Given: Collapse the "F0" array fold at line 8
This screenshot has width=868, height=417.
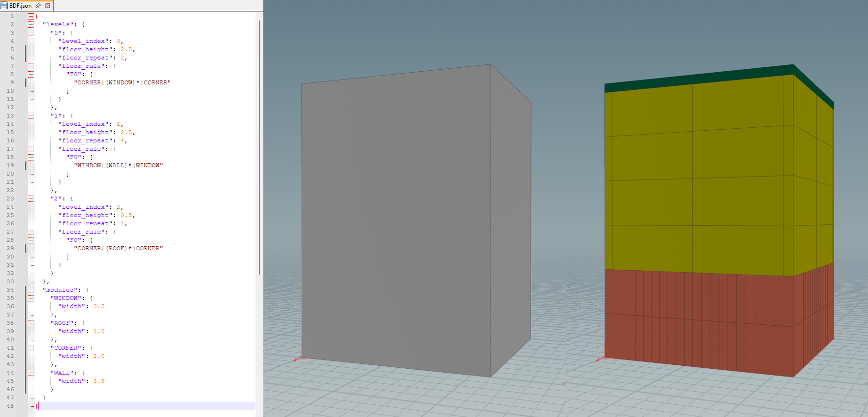Looking at the screenshot, I should pyautogui.click(x=31, y=74).
